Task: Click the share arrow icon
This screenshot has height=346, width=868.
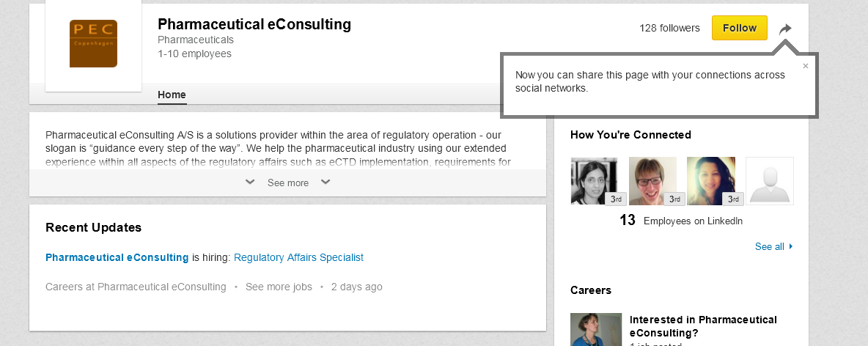Action: pos(785,29)
